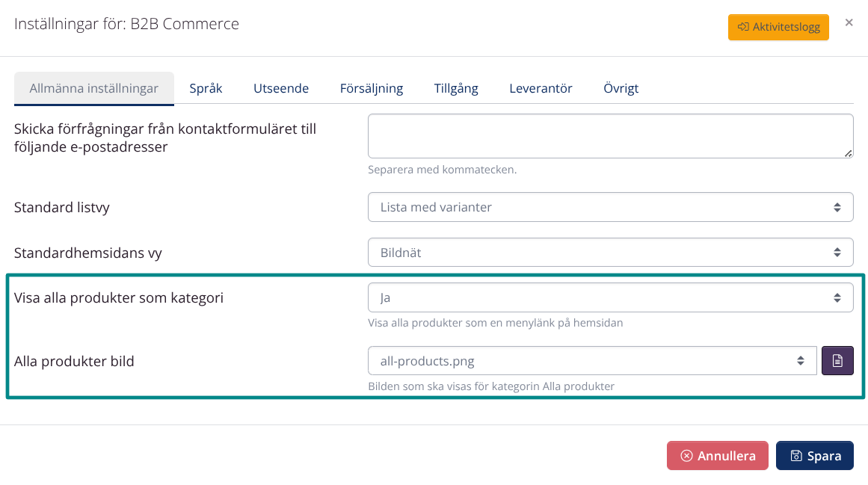Open the Övrigt tab
Screen dimensions: 868x485
coord(621,87)
